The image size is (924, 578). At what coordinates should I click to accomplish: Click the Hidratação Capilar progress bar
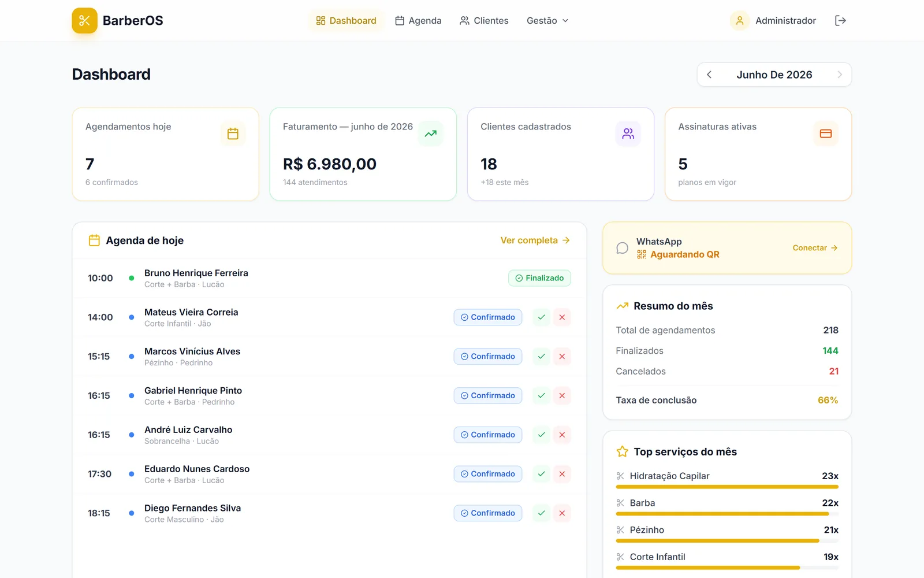[727, 487]
